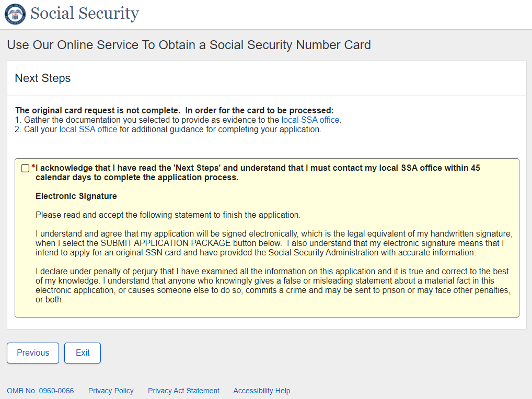Click the "penalty of perjury" declaration paragraph
The height and width of the screenshot is (399, 532).
pyautogui.click(x=272, y=286)
